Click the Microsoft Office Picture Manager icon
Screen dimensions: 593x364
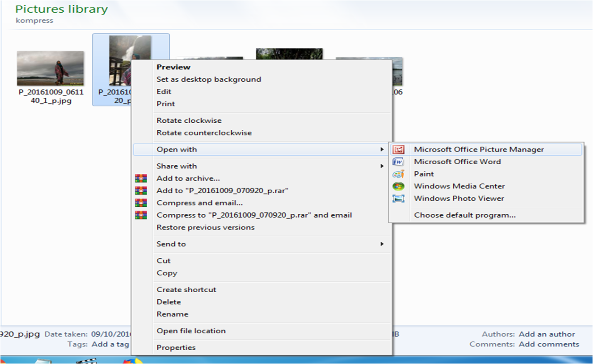click(x=398, y=150)
